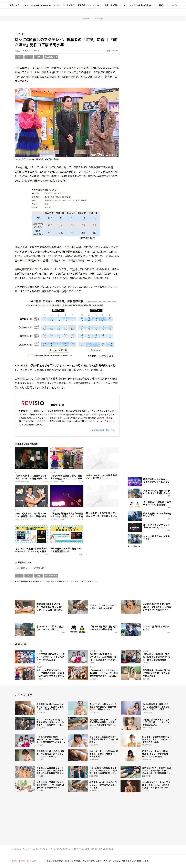Open あんぱん第82回 new article

146,657
